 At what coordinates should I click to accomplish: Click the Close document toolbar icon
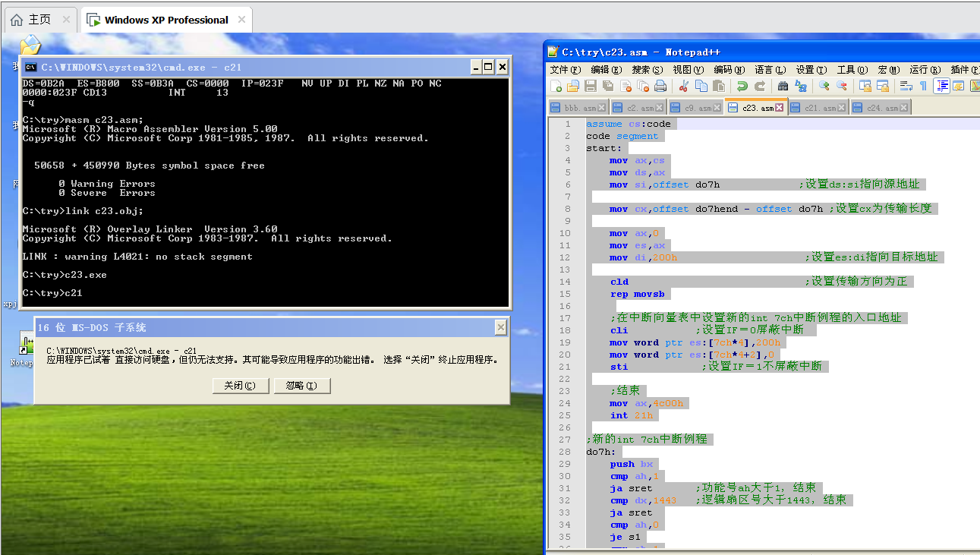(625, 86)
